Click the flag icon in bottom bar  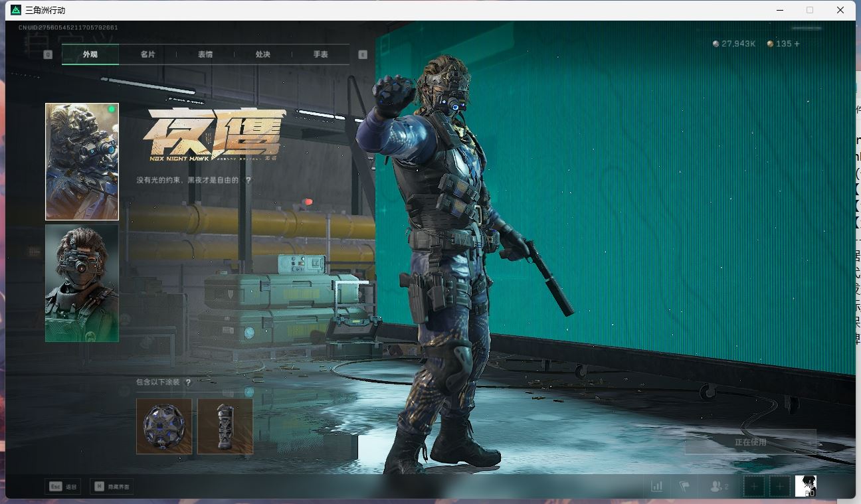pyautogui.click(x=684, y=486)
